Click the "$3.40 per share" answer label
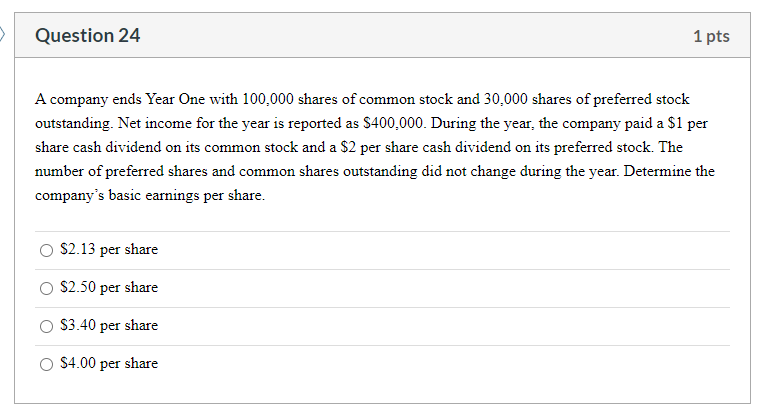Viewport: 761px width, 418px height. point(109,325)
